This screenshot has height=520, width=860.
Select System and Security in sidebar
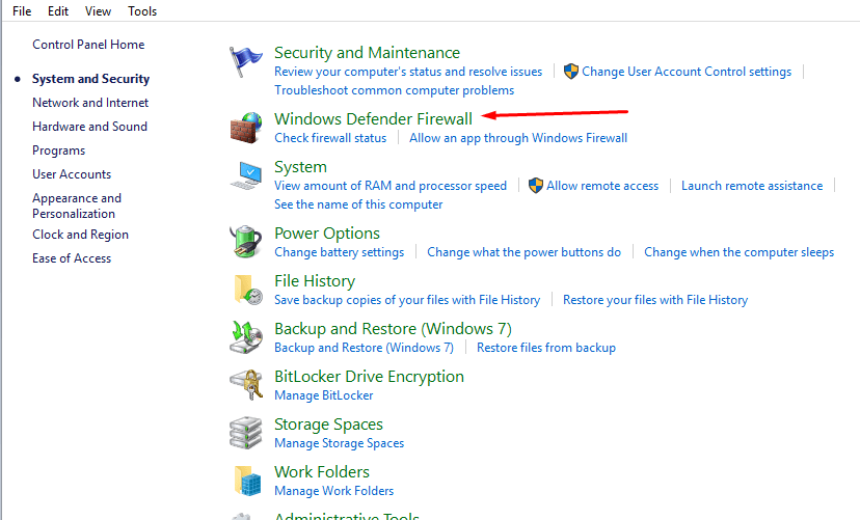(x=90, y=79)
